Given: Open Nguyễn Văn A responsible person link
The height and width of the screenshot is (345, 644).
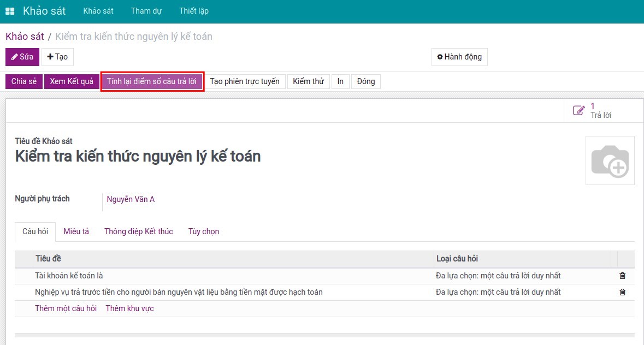Looking at the screenshot, I should 131,199.
